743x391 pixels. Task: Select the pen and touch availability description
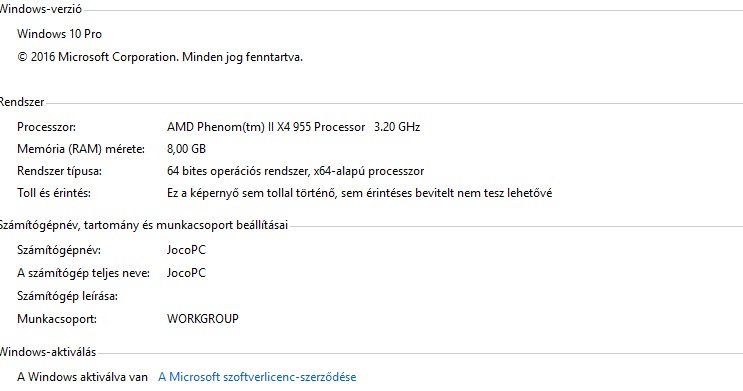359,193
